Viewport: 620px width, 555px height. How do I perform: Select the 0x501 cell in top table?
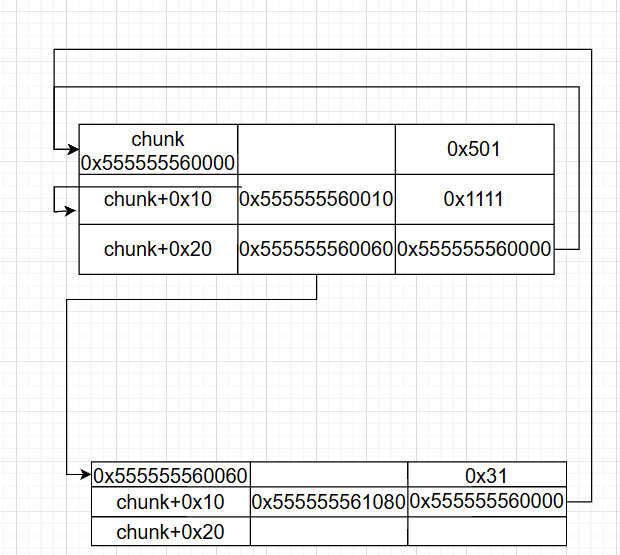click(474, 149)
